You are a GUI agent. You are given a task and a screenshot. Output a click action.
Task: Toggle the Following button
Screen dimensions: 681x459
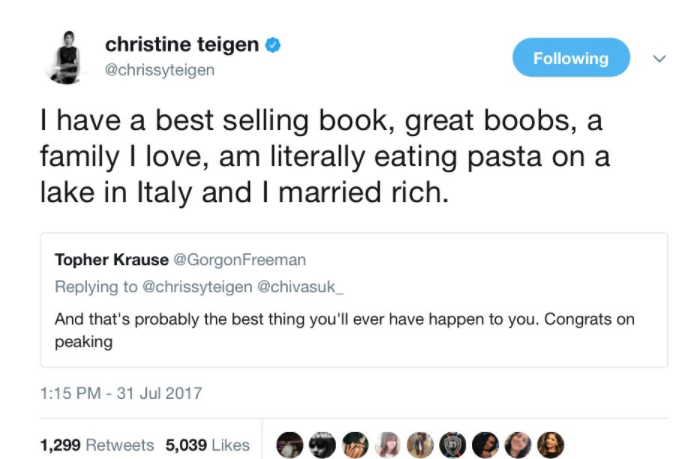tap(571, 57)
